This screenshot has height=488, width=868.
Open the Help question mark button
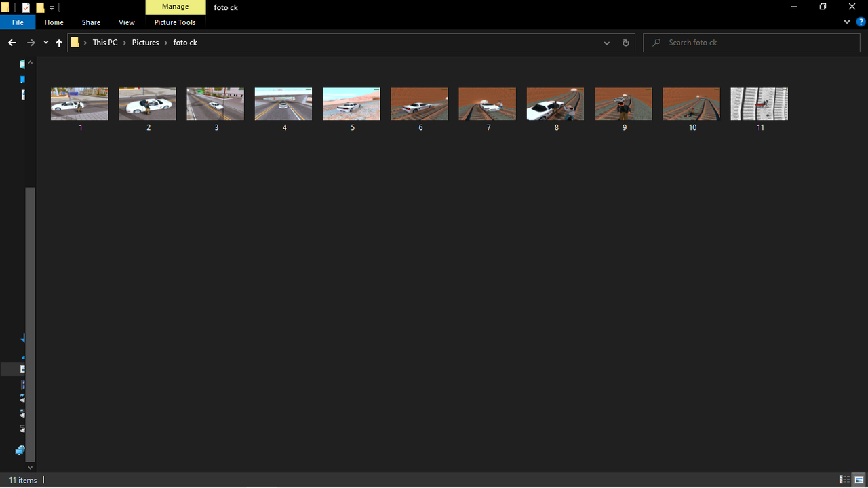861,22
